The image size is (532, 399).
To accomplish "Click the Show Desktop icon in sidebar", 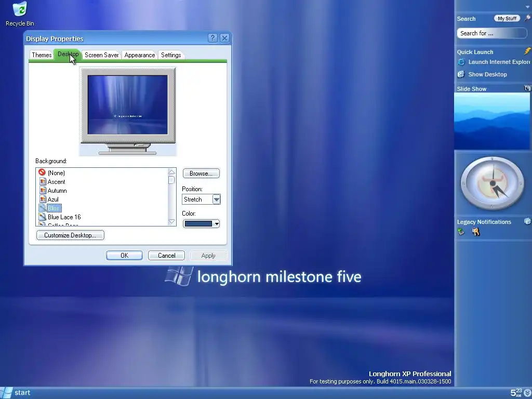I will pos(461,74).
